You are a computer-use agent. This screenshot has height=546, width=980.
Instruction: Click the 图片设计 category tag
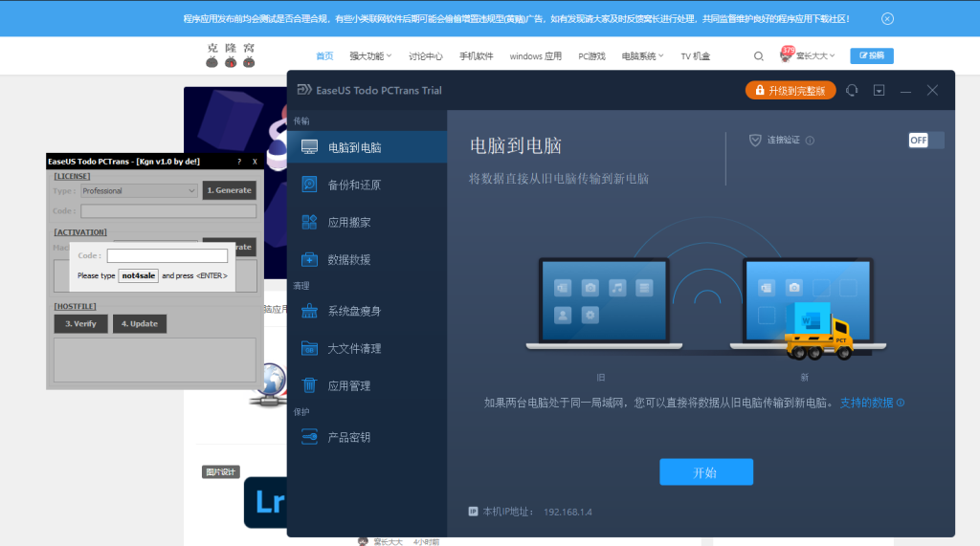click(221, 472)
